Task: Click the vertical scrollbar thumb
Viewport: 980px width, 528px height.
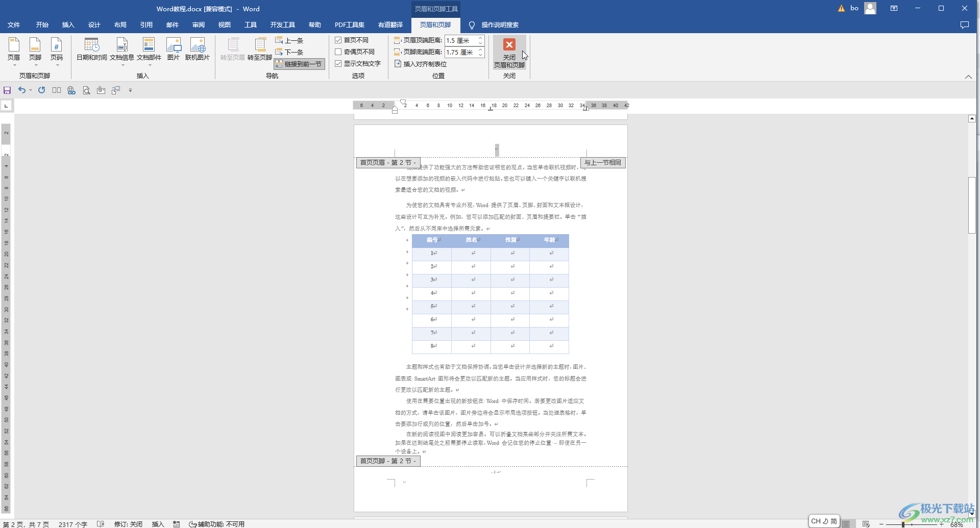Action: coord(972,205)
